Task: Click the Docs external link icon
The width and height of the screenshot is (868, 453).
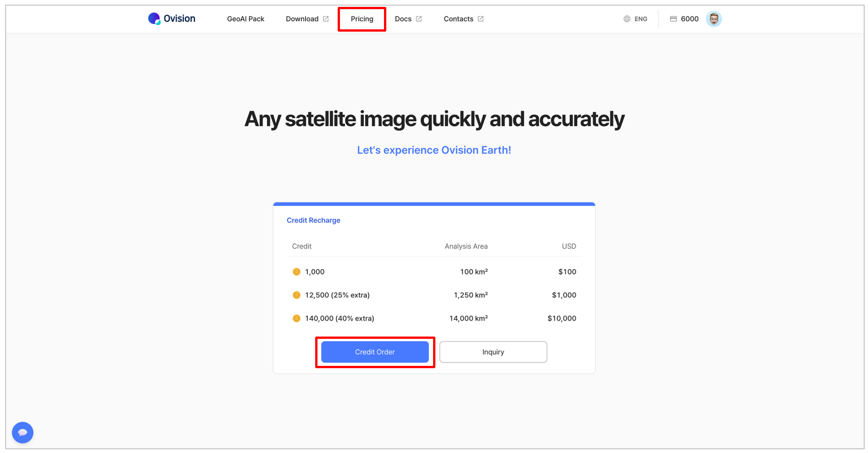Action: [x=418, y=19]
